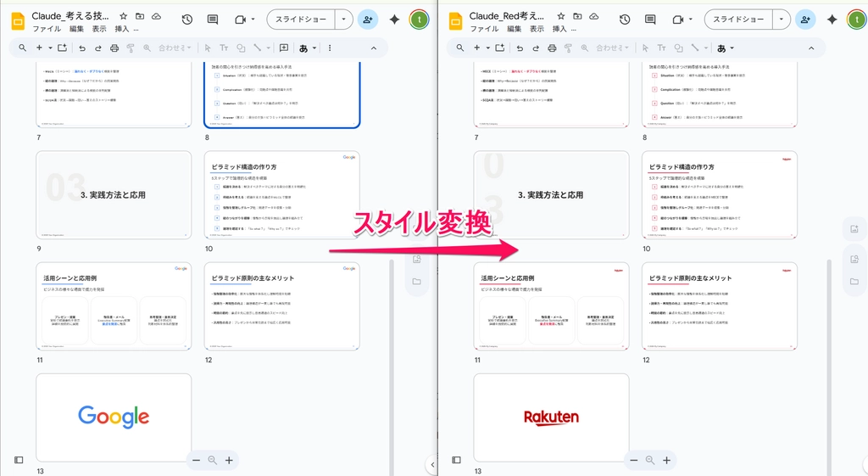
Task: Collapse the menus chevron in right window
Action: [811, 48]
